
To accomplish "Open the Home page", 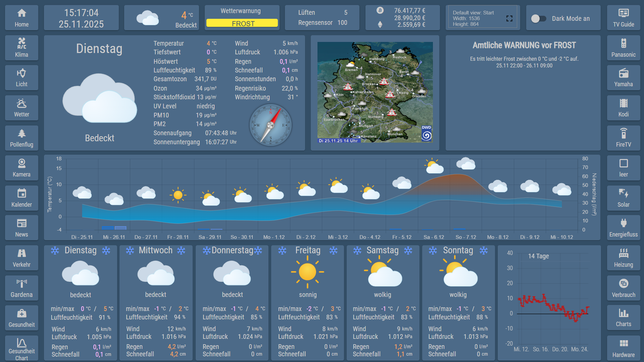I will [x=21, y=18].
